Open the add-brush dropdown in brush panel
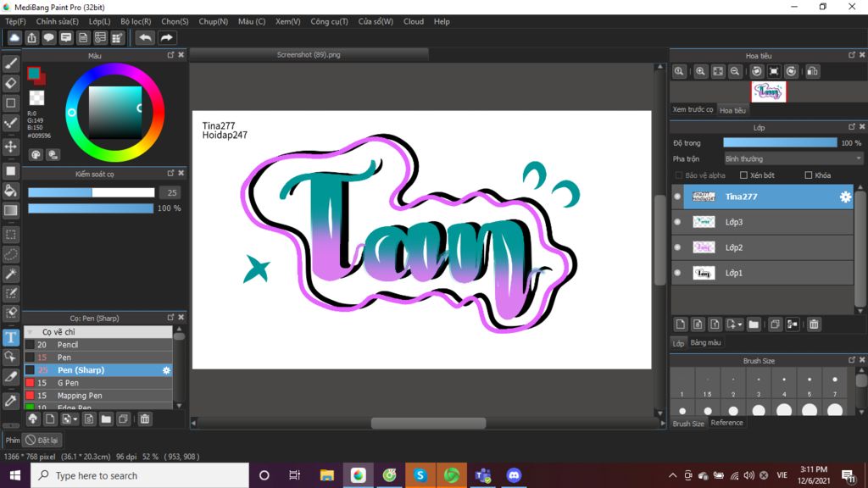The height and width of the screenshot is (488, 868). pyautogui.click(x=70, y=419)
